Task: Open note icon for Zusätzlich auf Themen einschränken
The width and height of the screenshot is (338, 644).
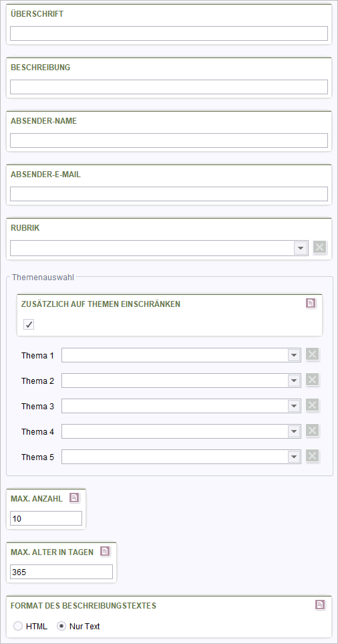Action: [311, 303]
